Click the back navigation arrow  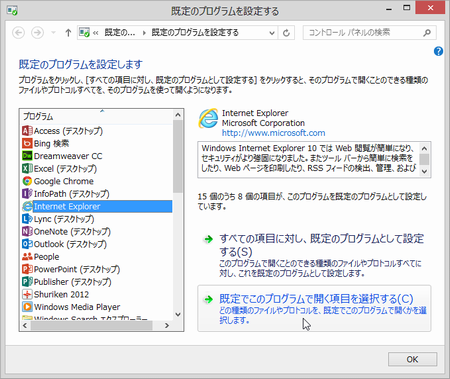pos(19,33)
